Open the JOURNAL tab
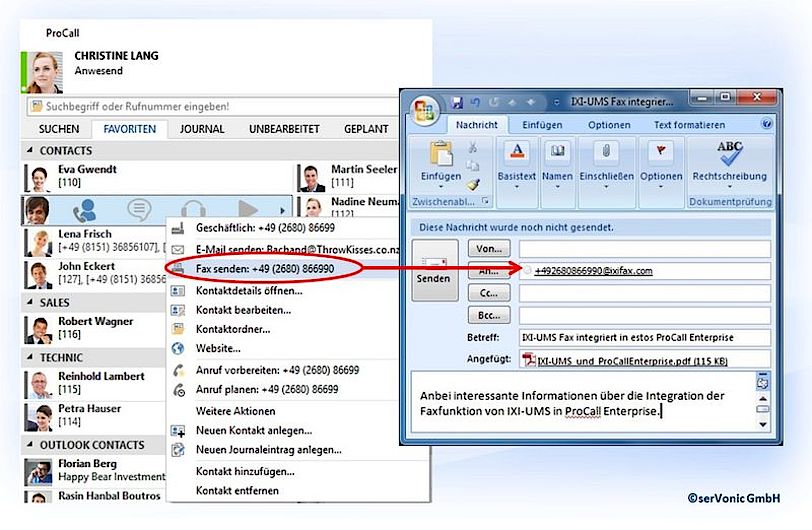 tap(202, 129)
